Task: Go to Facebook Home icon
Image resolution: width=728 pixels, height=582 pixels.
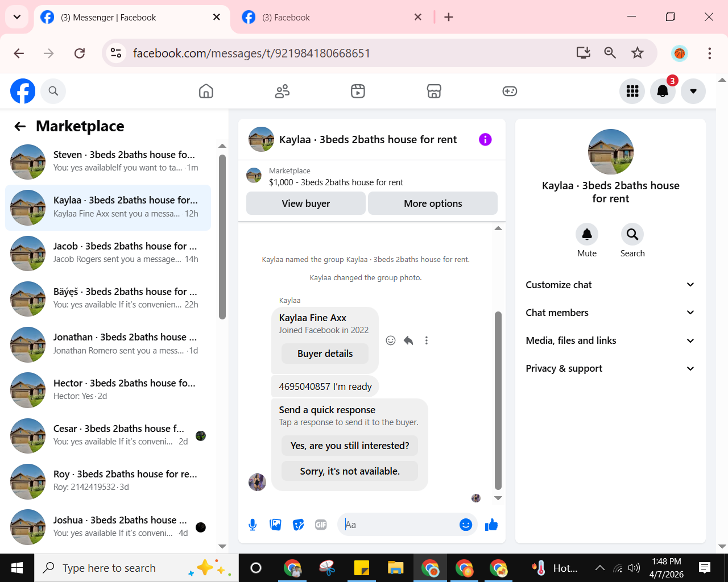Action: [x=206, y=91]
